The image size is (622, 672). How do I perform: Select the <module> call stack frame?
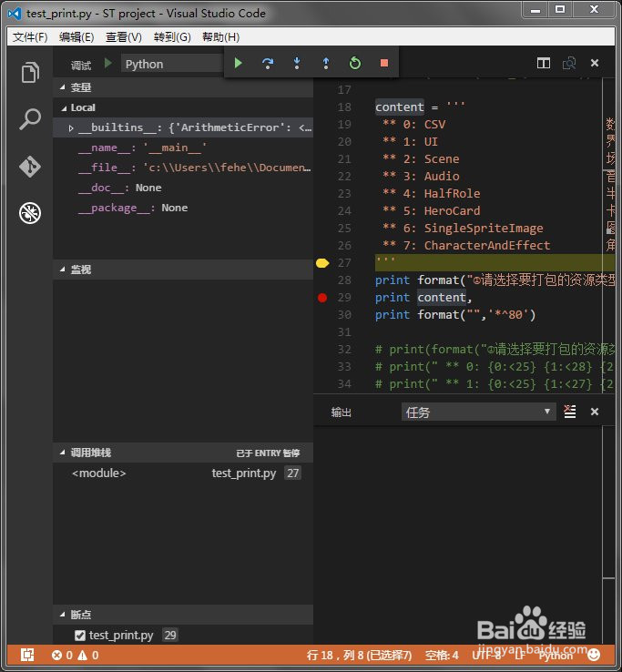point(183,473)
